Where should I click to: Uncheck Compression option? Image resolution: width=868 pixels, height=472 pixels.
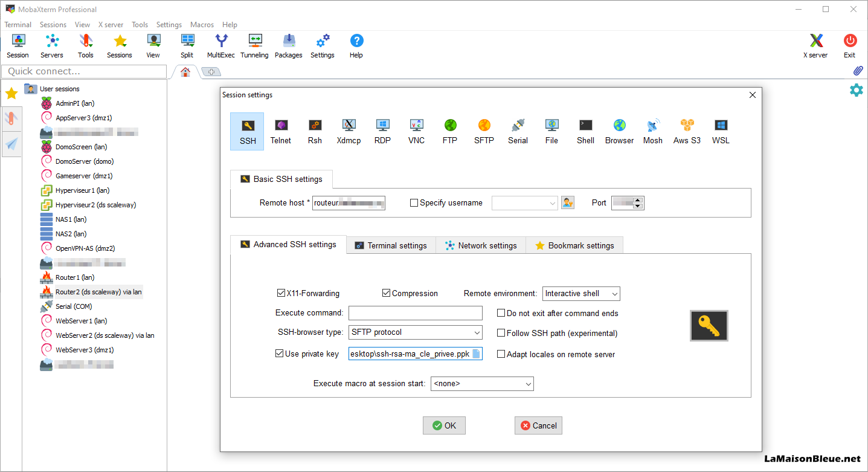(x=387, y=293)
